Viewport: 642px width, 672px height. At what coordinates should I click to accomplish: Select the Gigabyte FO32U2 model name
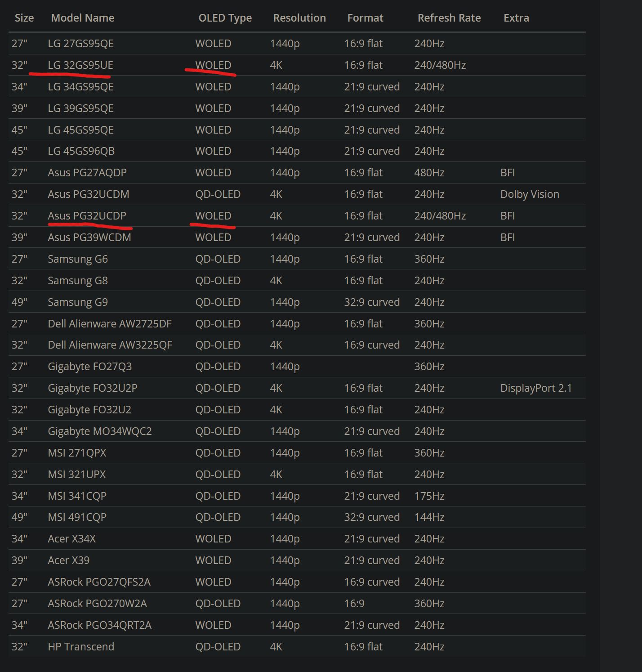tap(89, 410)
